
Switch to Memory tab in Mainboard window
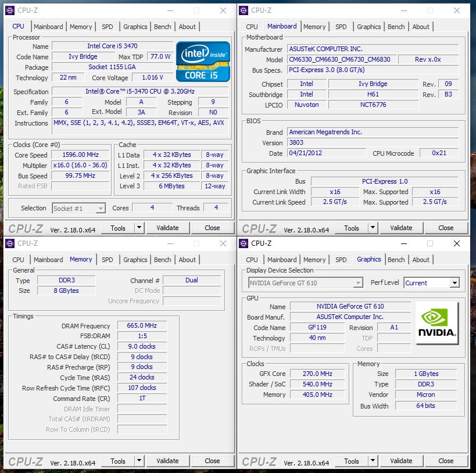(x=314, y=27)
